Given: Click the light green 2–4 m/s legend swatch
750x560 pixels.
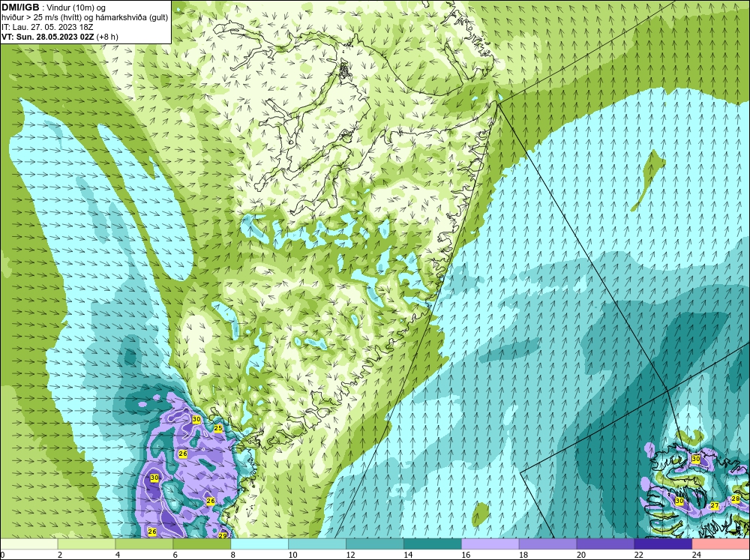Looking at the screenshot, I should [x=86, y=544].
